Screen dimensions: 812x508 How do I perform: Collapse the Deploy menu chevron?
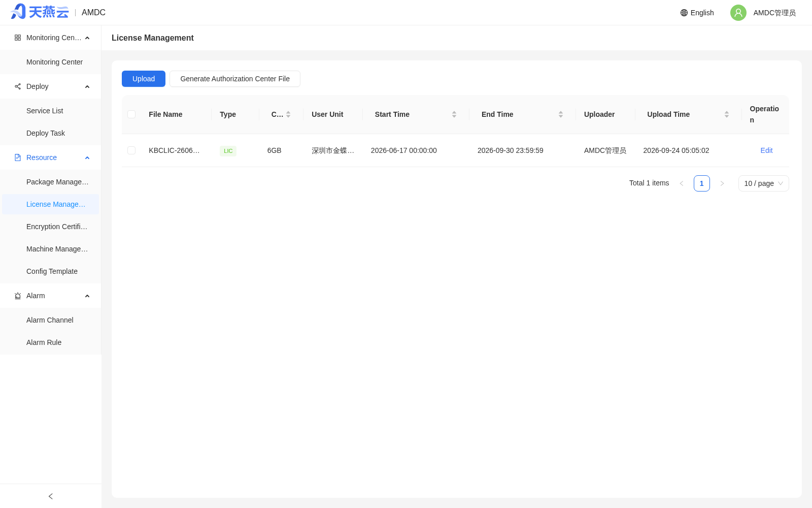pos(87,87)
